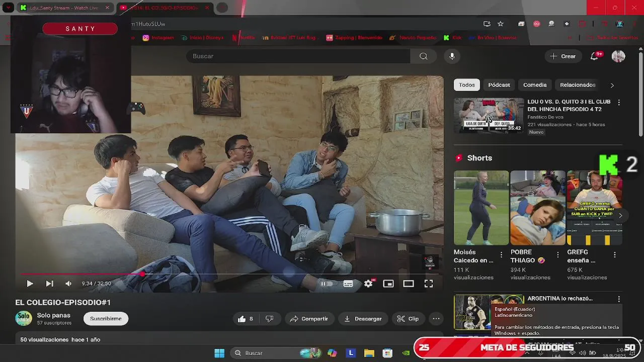This screenshot has width=644, height=362.
Task: Open Instagram bookmark
Action: [158, 38]
